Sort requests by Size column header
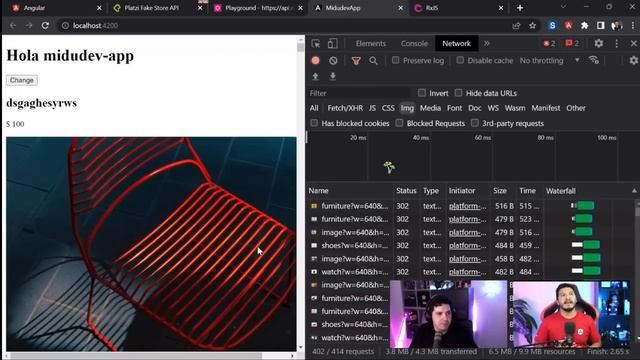This screenshot has height=360, width=640. pyautogui.click(x=500, y=191)
